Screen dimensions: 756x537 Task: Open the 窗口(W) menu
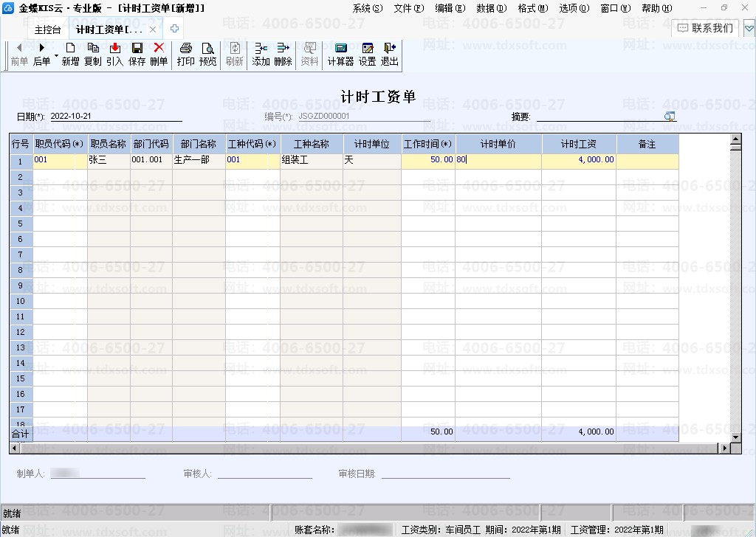point(616,8)
